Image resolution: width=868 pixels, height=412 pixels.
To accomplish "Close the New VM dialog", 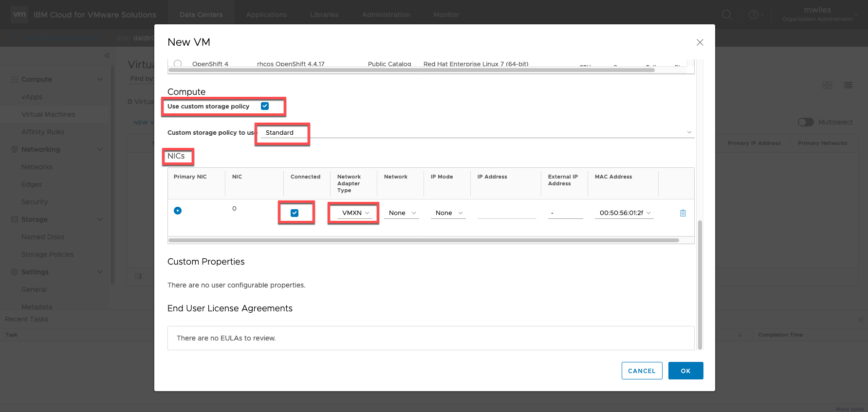I will [x=700, y=42].
